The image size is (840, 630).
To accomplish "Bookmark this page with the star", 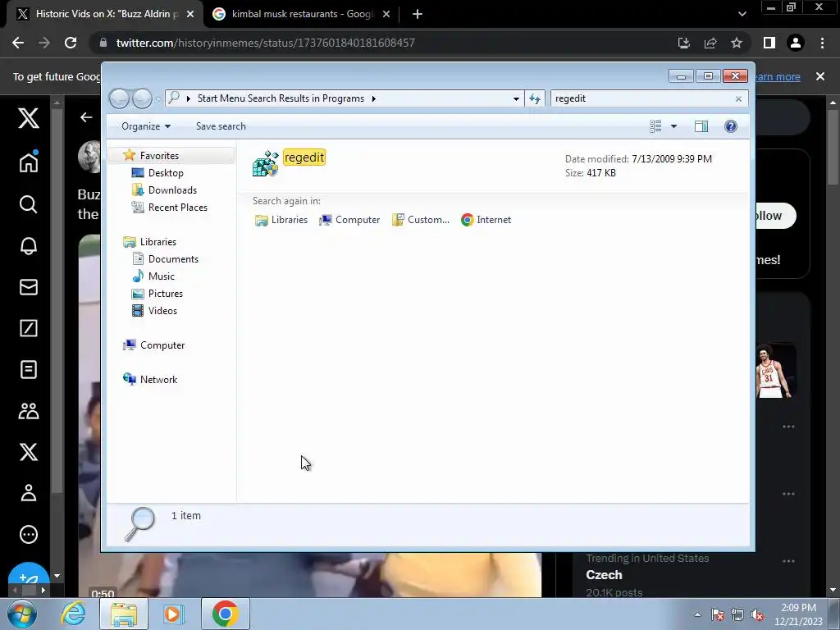I will 737,43.
